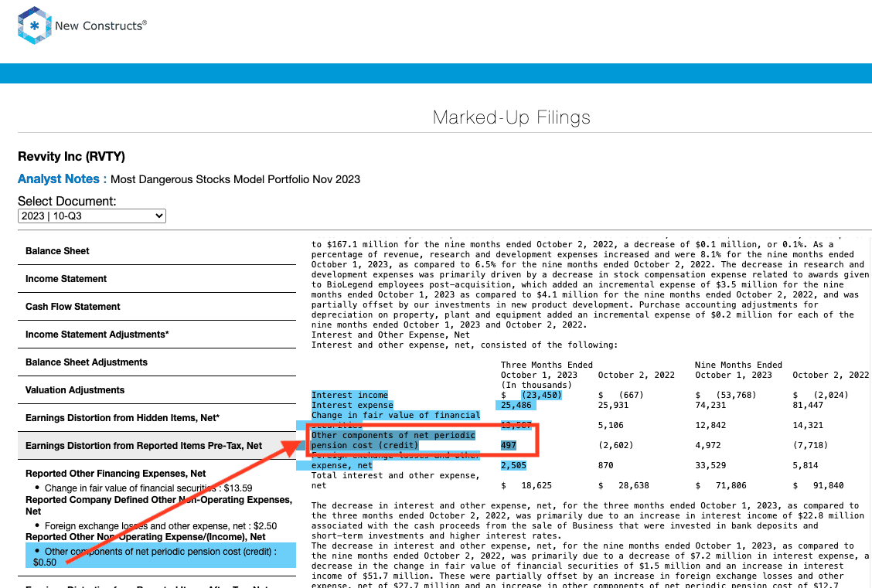Open Most Dangerous Stocks Model Portfolio note
Viewport: 872px width, 588px height.
tap(235, 179)
